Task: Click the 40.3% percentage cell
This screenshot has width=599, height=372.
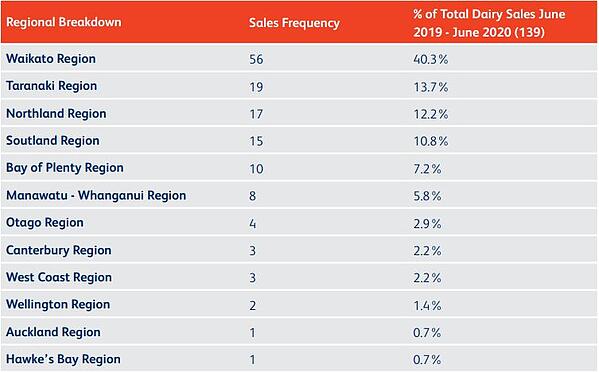Action: [x=431, y=59]
